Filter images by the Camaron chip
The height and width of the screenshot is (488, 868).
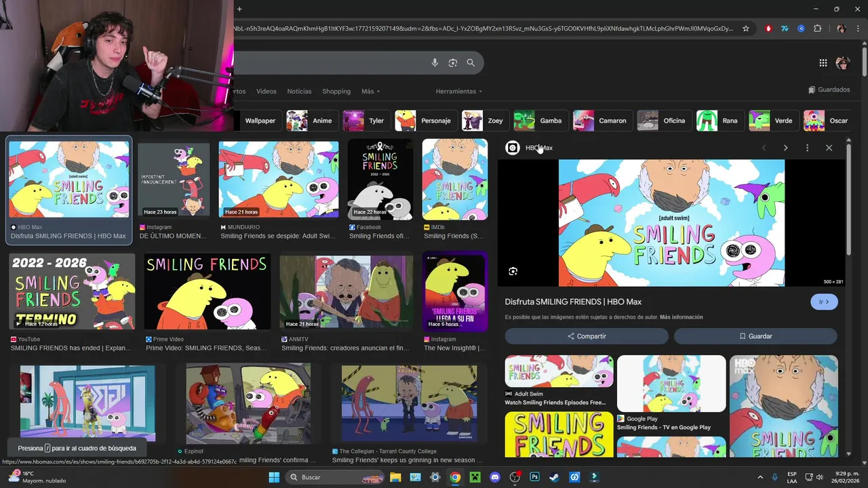point(603,121)
